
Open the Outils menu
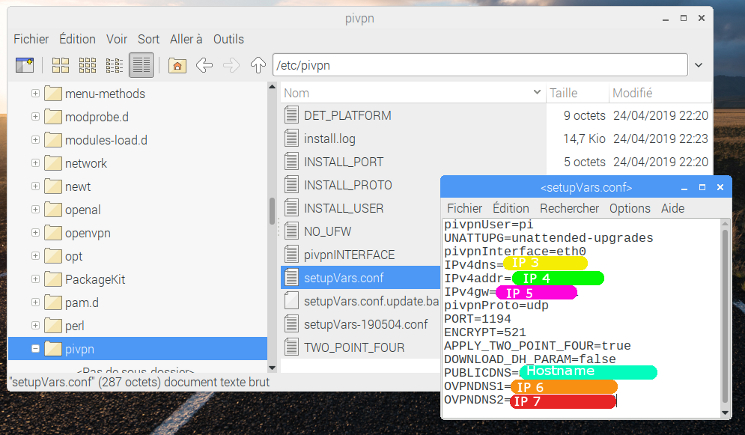(x=228, y=39)
